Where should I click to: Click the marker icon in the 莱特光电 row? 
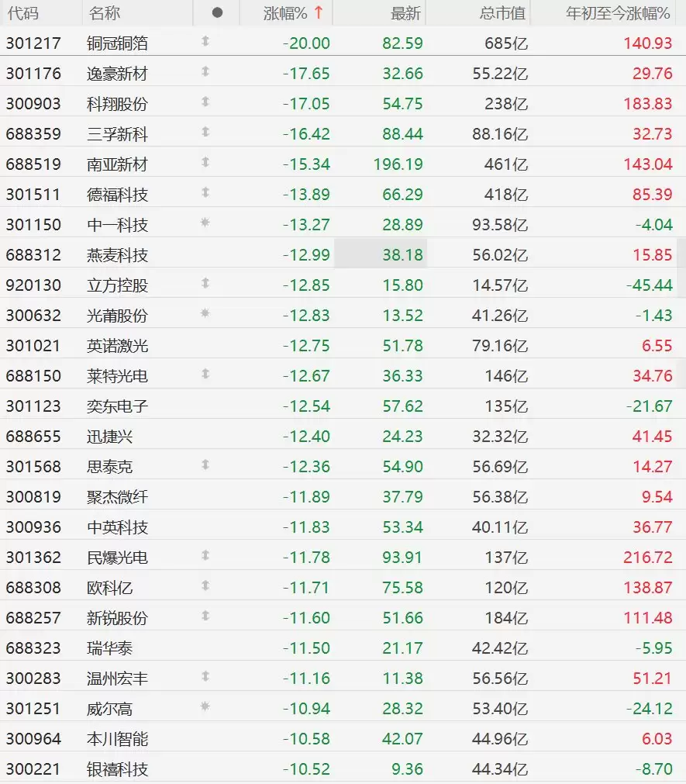click(x=205, y=374)
